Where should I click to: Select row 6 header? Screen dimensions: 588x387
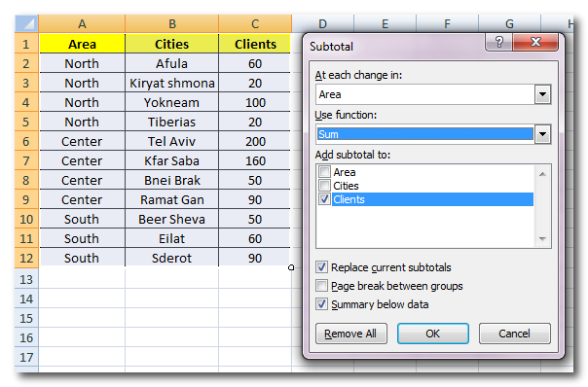coord(26,141)
